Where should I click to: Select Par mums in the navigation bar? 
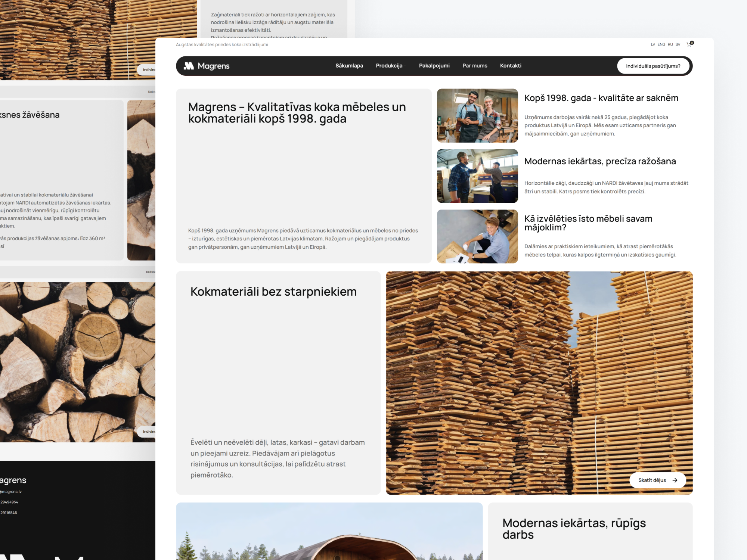pos(475,65)
